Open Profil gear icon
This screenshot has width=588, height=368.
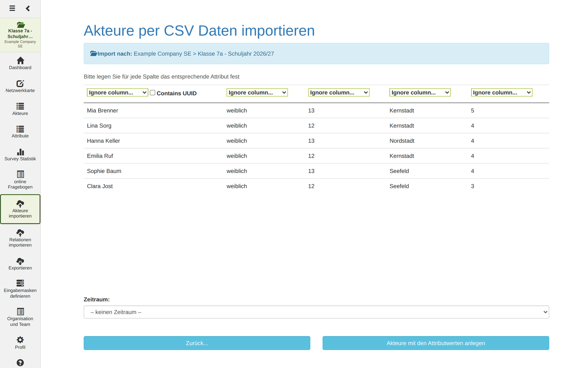tap(20, 340)
